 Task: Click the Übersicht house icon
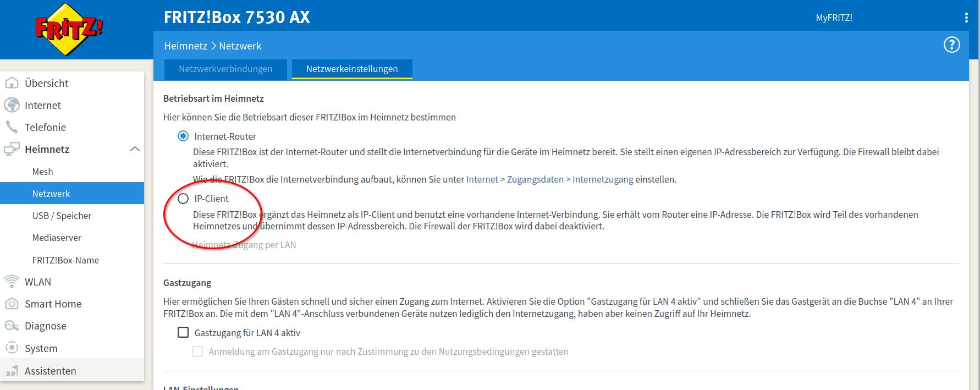[x=12, y=83]
